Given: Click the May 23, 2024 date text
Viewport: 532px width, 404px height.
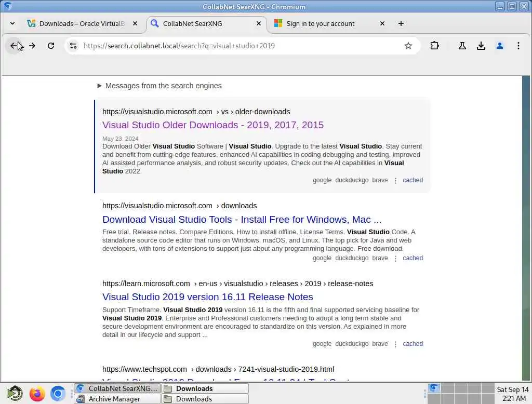Looking at the screenshot, I should [121, 139].
